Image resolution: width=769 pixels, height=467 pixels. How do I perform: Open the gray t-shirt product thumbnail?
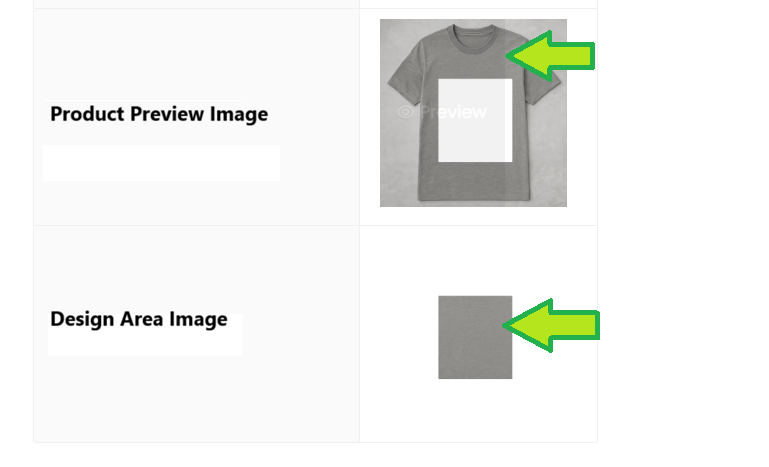coord(473,113)
